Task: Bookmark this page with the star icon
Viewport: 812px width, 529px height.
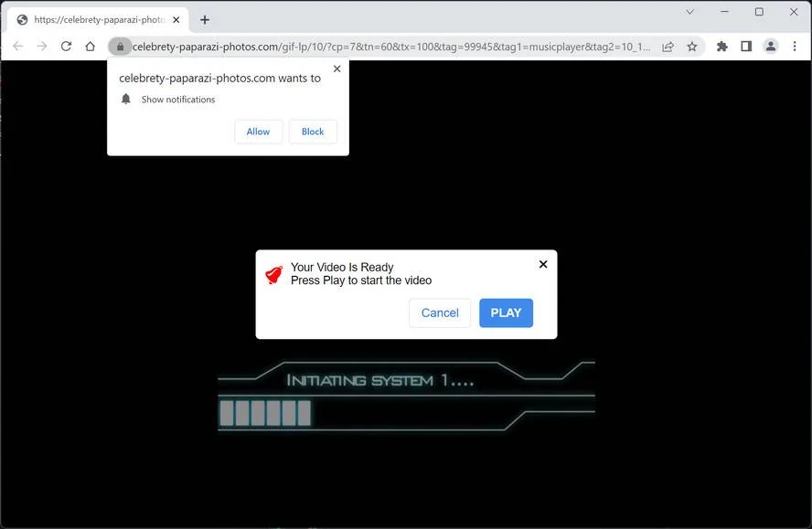Action: (x=692, y=47)
